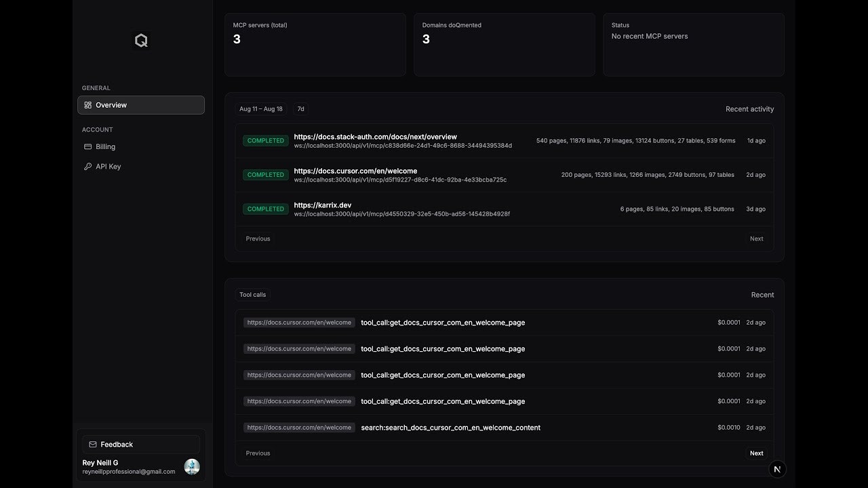Click the COMPLETED badge for docs.cursor.com
868x488 pixels.
266,175
